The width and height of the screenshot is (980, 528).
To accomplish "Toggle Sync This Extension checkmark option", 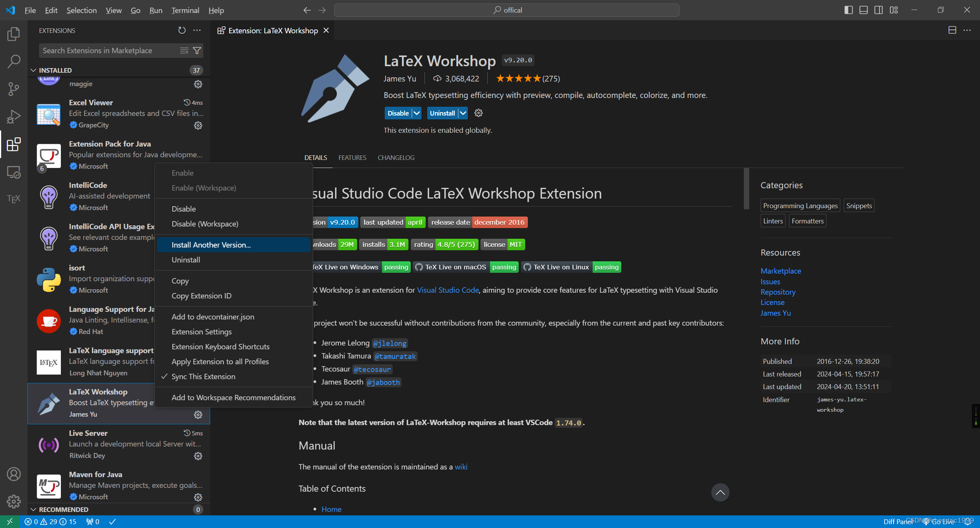I will pos(203,376).
